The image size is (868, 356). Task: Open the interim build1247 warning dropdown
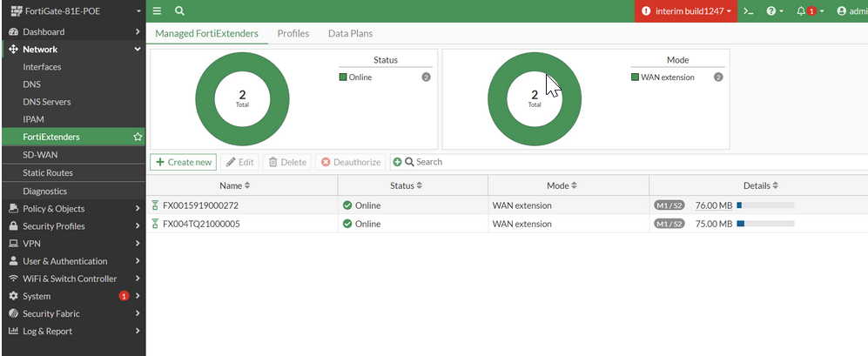tap(686, 11)
